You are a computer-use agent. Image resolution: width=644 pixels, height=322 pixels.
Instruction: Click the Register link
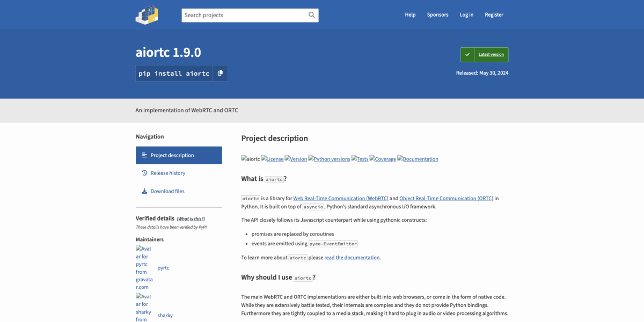494,14
